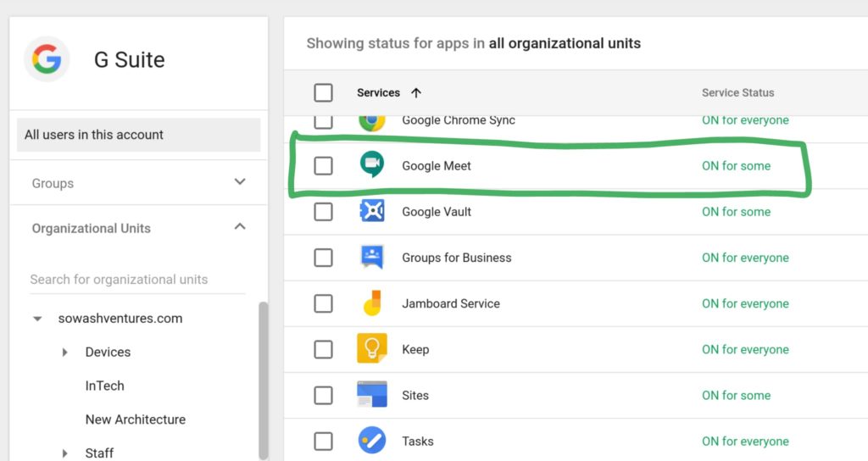Viewport: 868px width, 461px height.
Task: Expand the Staff tree node arrow
Action: coord(64,453)
